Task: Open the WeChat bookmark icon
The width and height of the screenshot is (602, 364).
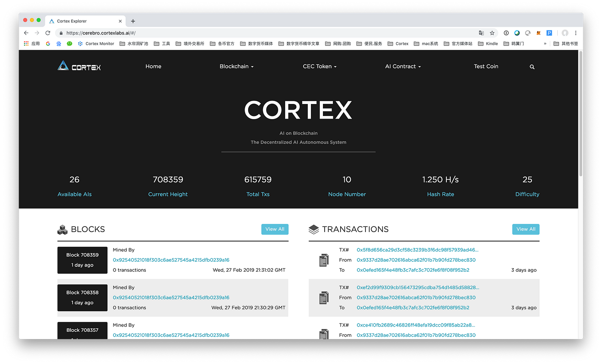Action: 70,43
